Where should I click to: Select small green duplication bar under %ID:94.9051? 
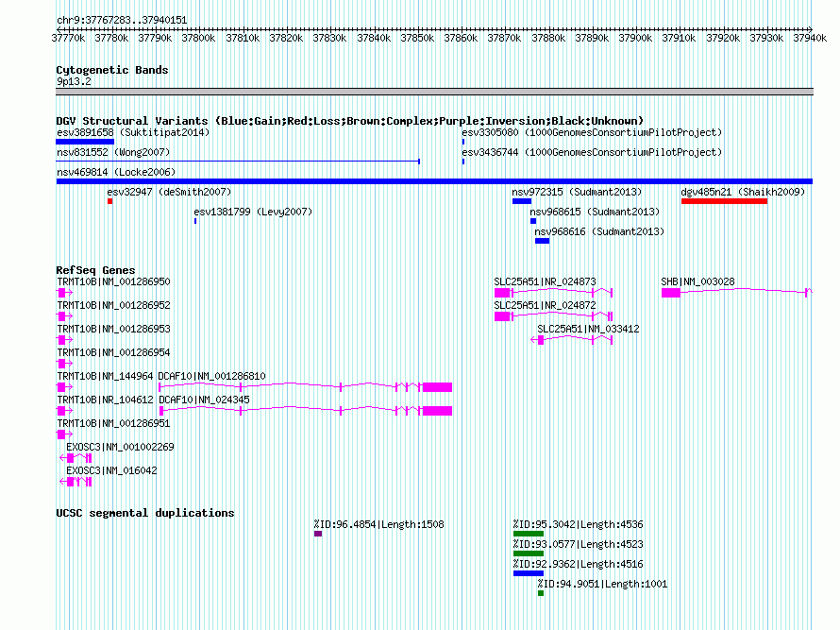(x=541, y=593)
